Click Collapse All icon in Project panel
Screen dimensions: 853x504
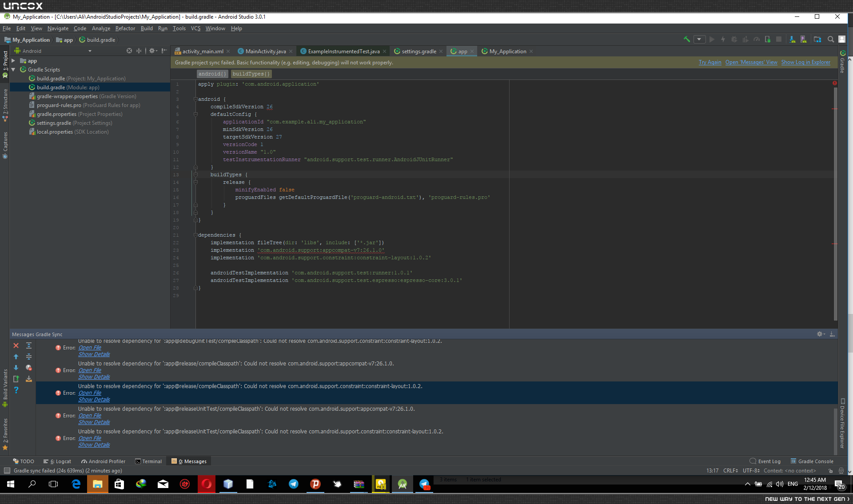coord(139,51)
